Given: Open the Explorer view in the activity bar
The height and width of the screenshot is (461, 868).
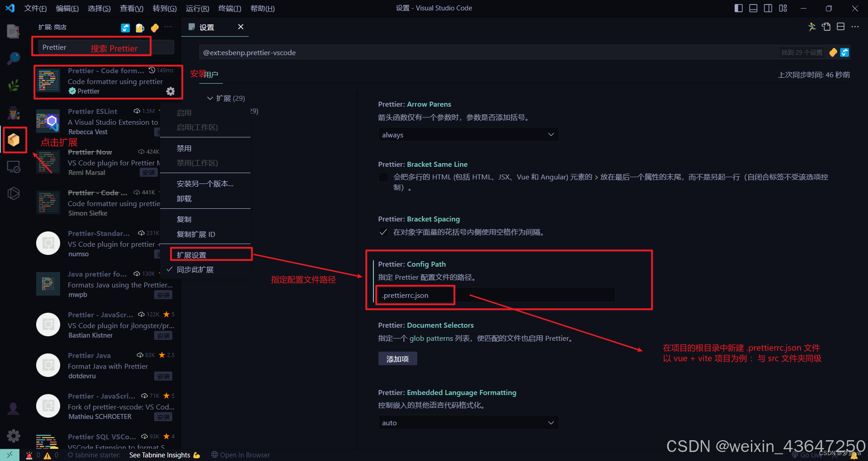Looking at the screenshot, I should (13, 31).
